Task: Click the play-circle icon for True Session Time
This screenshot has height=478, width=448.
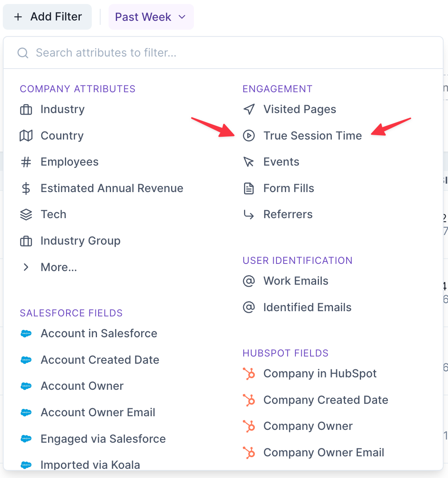Action: (249, 136)
